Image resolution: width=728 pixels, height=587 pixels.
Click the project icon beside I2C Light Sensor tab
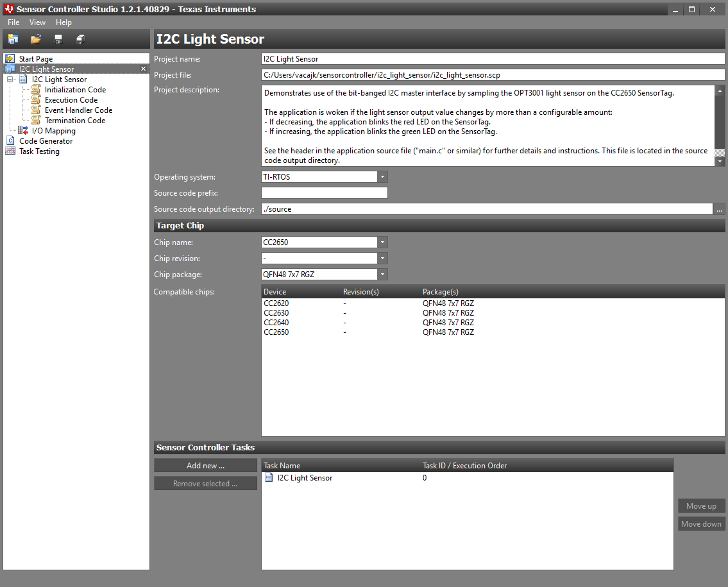point(10,69)
